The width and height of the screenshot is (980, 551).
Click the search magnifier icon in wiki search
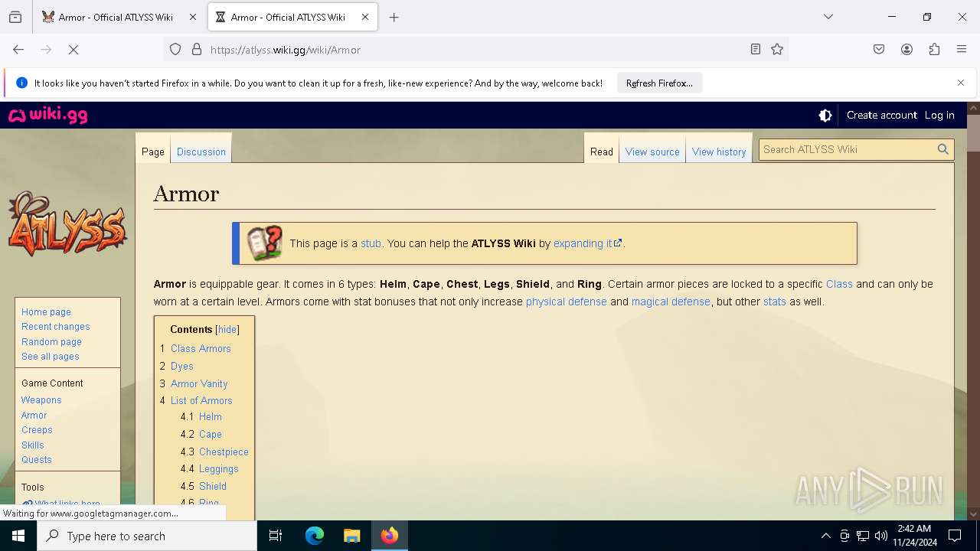(x=943, y=149)
